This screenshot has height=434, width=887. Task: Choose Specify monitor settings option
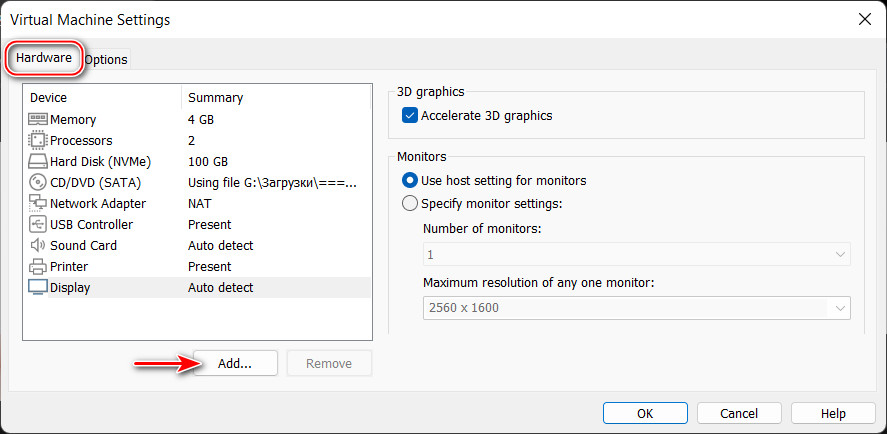[x=410, y=203]
